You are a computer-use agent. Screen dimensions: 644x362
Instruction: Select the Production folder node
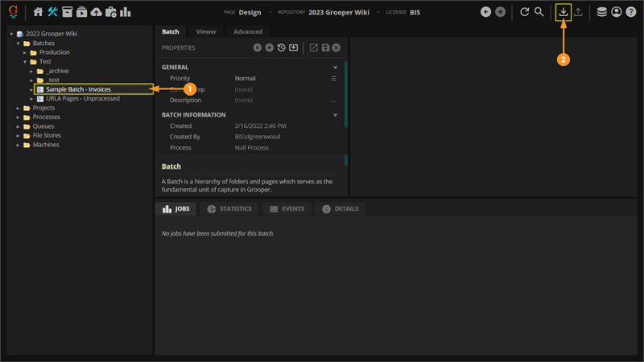(55, 52)
